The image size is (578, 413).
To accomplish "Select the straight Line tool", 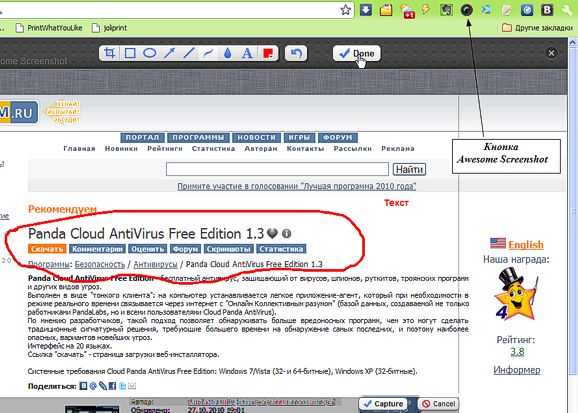I will click(189, 53).
